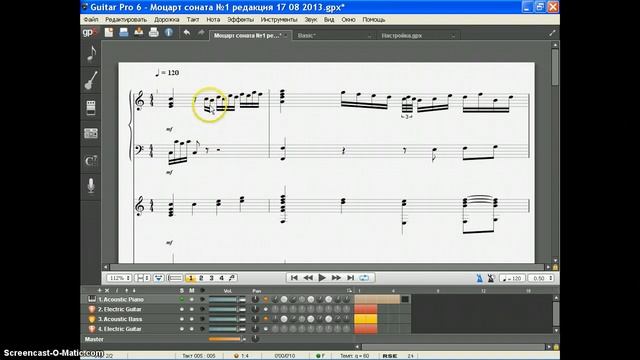Open the Звук menu
The height and width of the screenshot is (360, 640).
click(311, 20)
